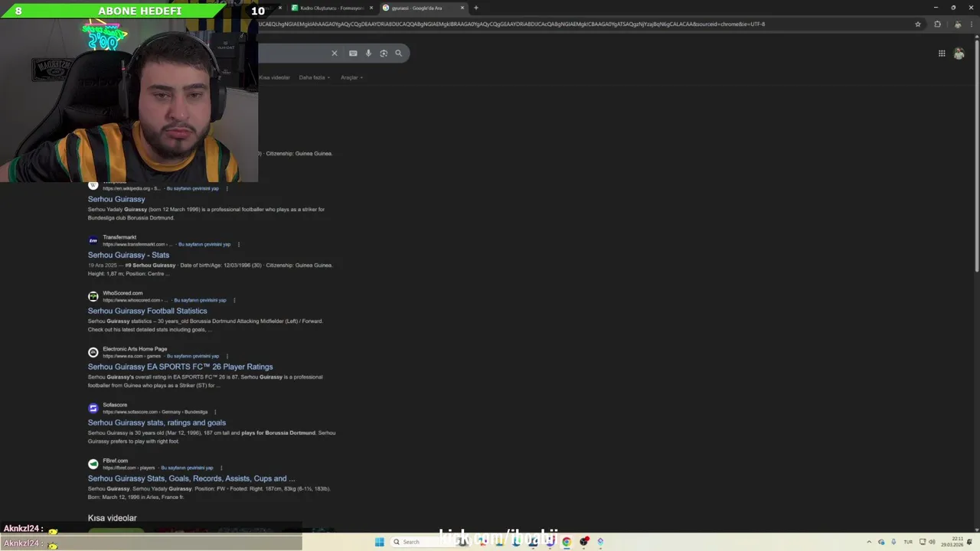Open Serhou Guirassy Football Statistics link

click(147, 311)
